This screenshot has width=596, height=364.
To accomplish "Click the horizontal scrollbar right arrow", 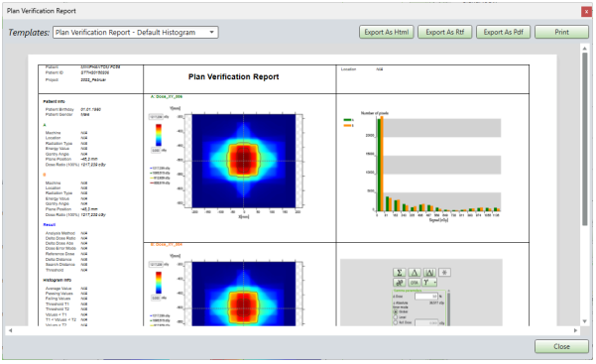I will [x=575, y=330].
